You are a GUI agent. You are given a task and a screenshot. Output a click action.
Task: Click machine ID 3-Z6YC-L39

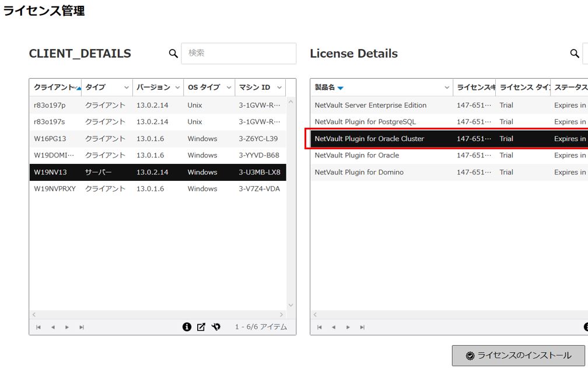(x=258, y=139)
